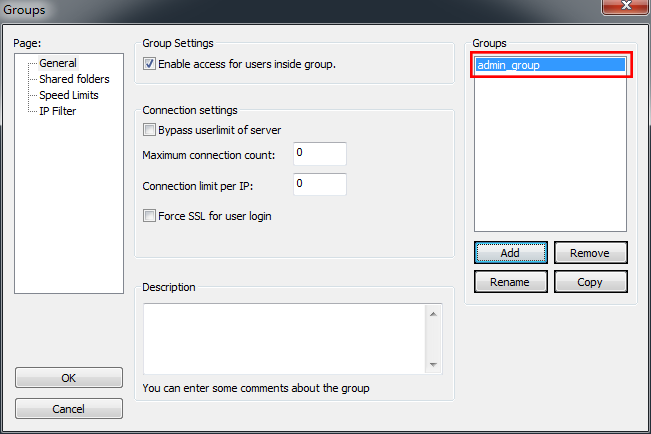The height and width of the screenshot is (434, 651).
Task: Select admin_group in Groups list
Action: click(x=550, y=66)
